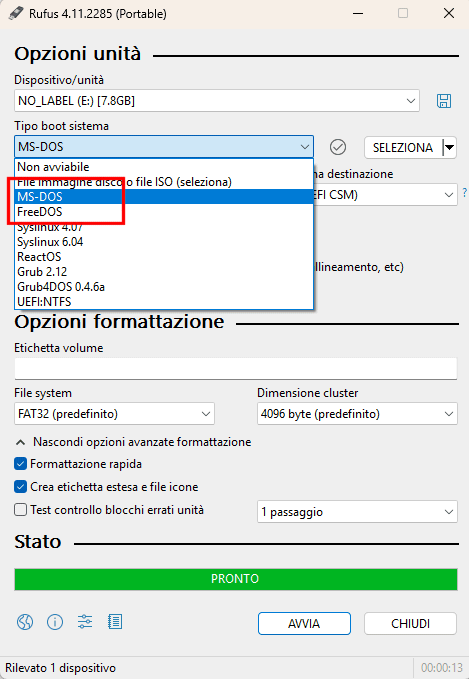Choose ReactOS boot option
469x679 pixels.
pyautogui.click(x=164, y=257)
